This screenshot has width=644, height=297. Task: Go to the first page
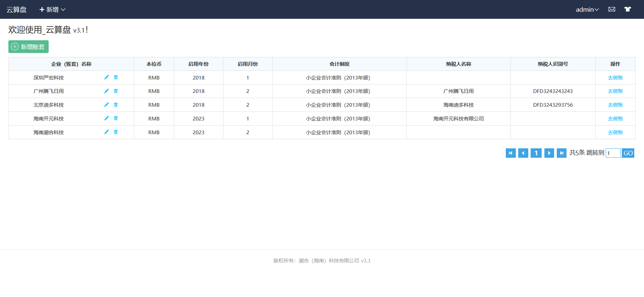pos(511,153)
